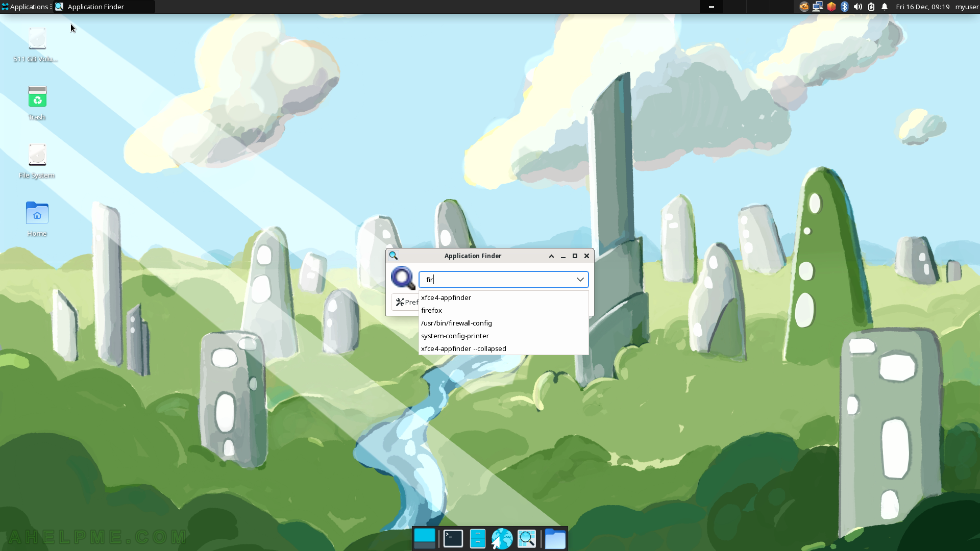Select '/usr/bin/firewall-config' suggestion
Screen dimensions: 980x551
(504, 323)
